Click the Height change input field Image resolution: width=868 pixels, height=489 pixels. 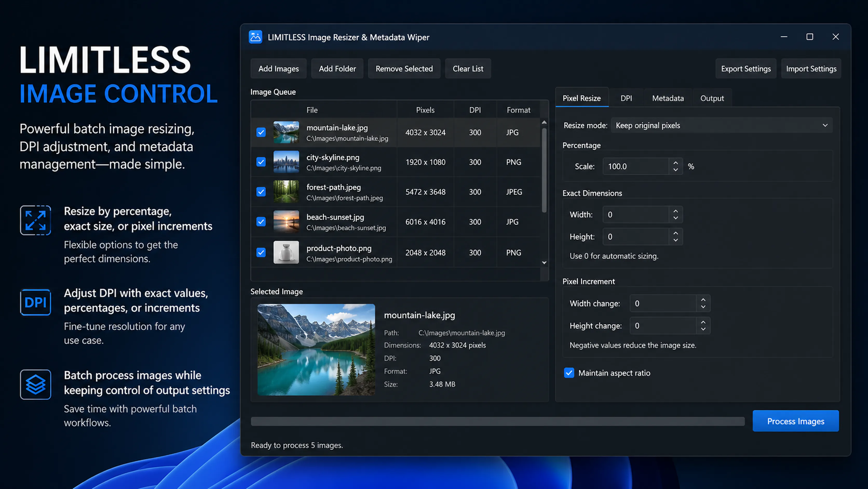click(x=663, y=326)
